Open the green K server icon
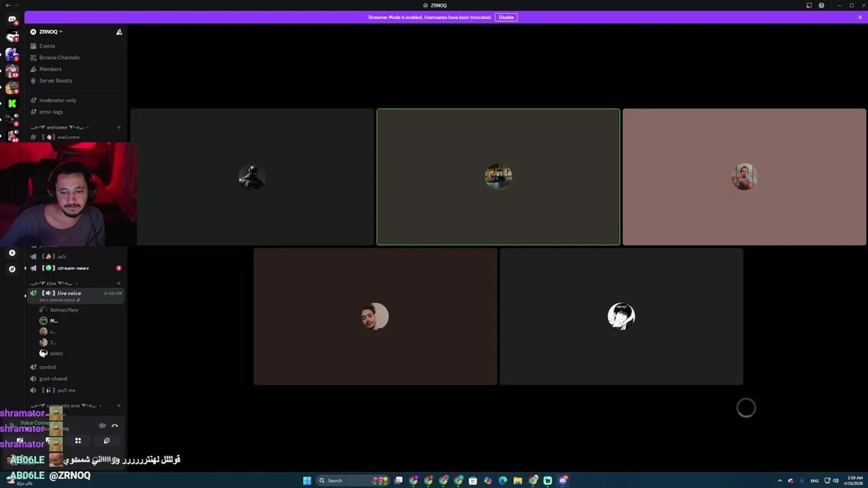Viewport: 868px width, 488px height. click(x=12, y=104)
